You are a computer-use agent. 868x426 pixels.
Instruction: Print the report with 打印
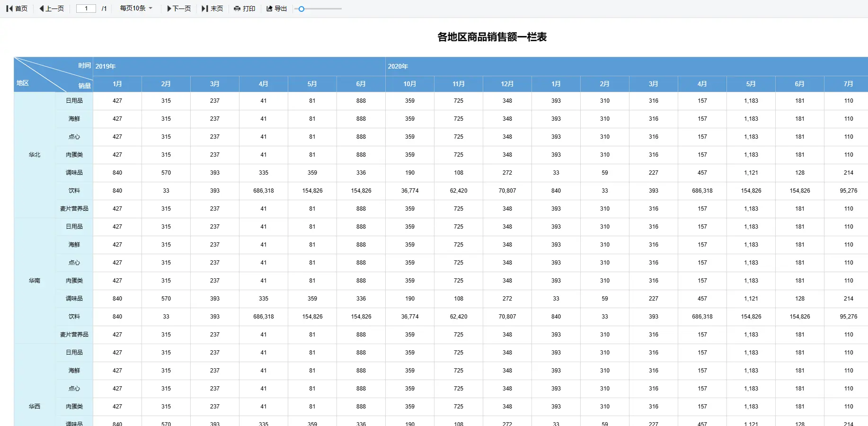click(x=245, y=9)
